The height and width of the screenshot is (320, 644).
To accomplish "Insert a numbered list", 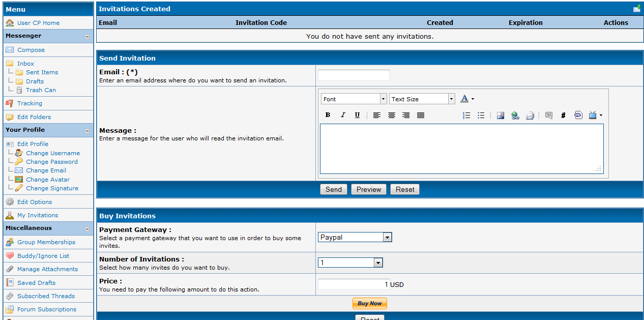I will pyautogui.click(x=466, y=115).
